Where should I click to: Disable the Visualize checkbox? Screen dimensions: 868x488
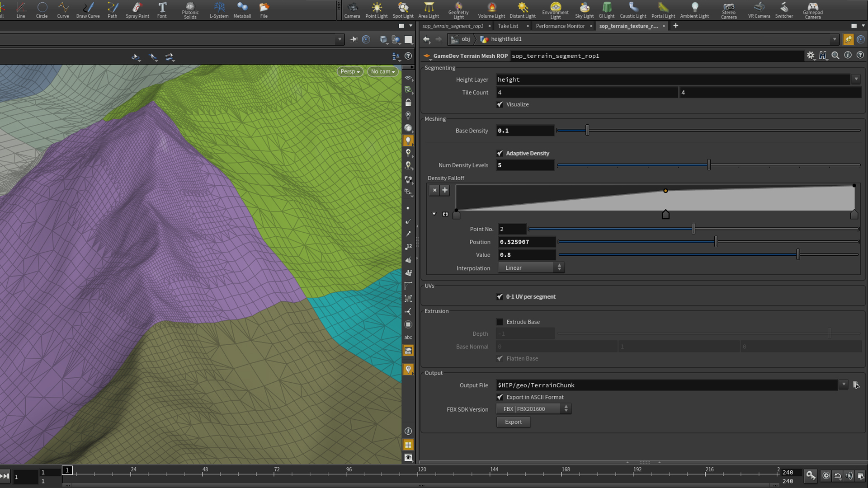coord(500,104)
